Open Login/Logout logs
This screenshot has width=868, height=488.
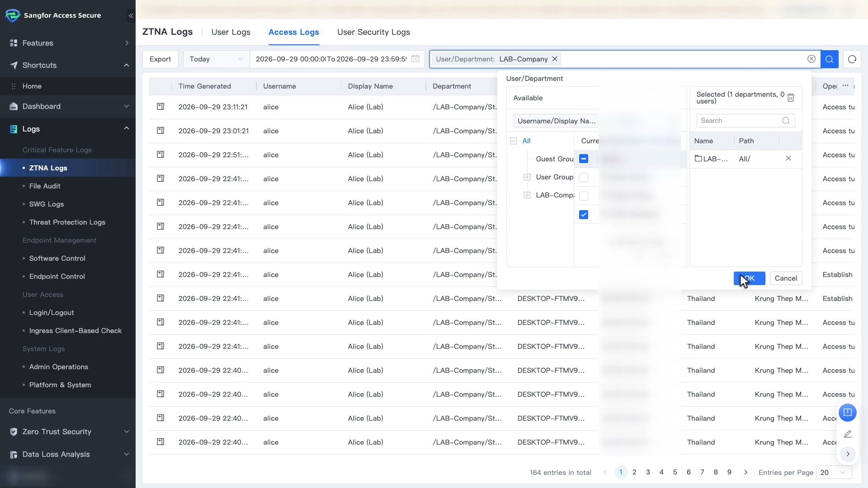[52, 312]
